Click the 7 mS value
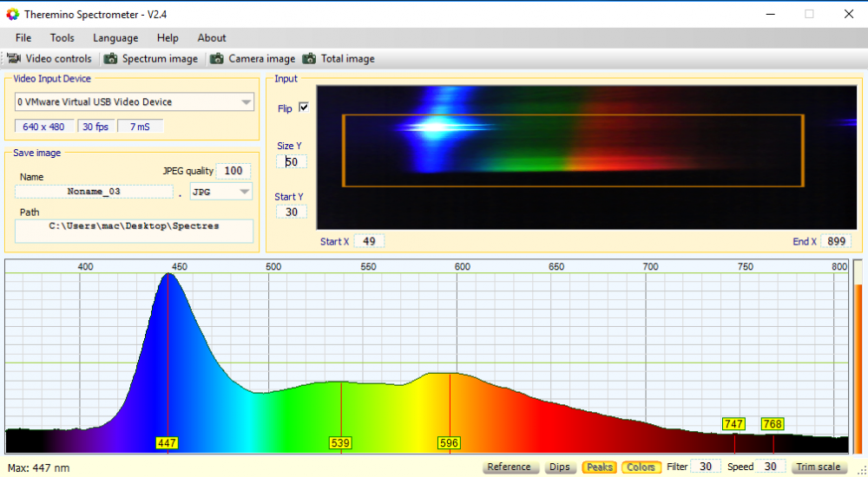The image size is (868, 477). [140, 127]
